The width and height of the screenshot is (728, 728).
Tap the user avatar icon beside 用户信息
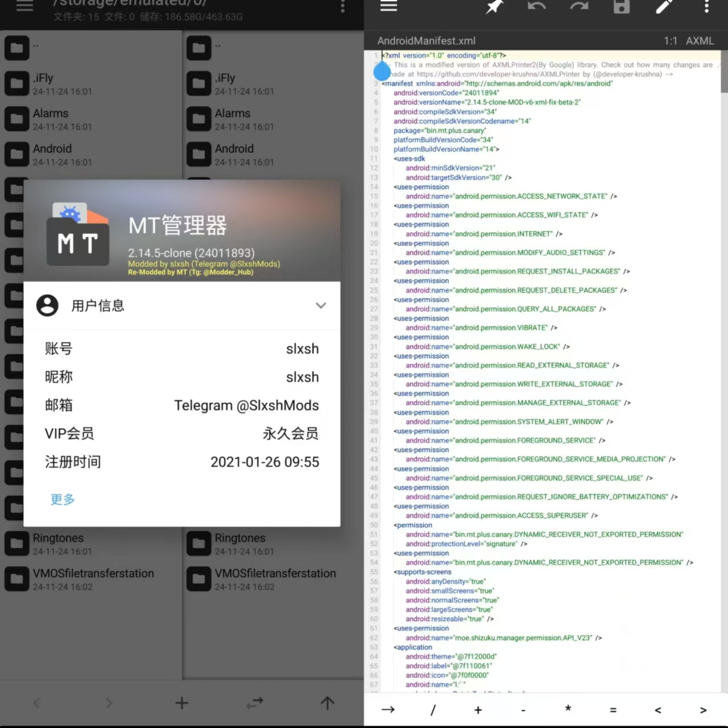[x=47, y=305]
